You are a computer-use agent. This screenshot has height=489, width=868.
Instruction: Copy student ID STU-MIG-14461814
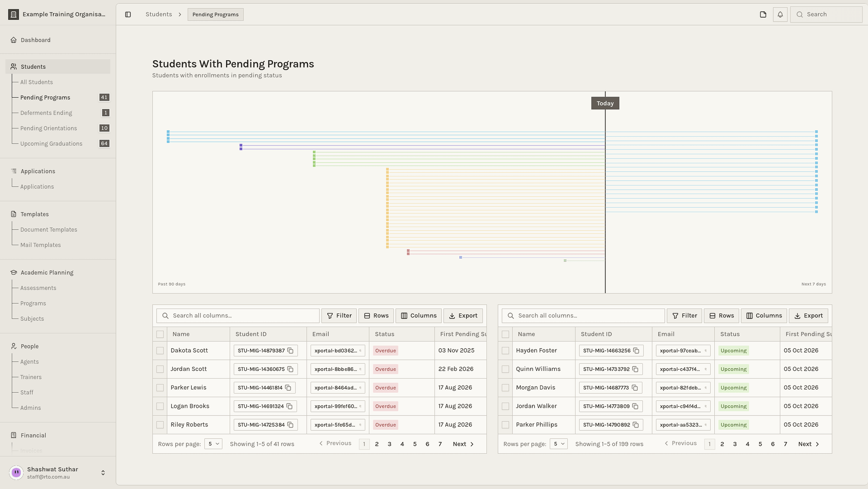(x=288, y=388)
